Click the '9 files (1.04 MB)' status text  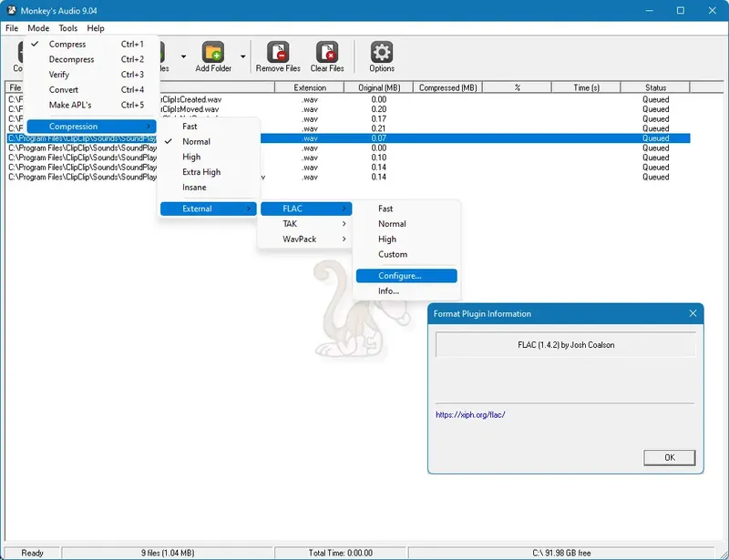(168, 553)
